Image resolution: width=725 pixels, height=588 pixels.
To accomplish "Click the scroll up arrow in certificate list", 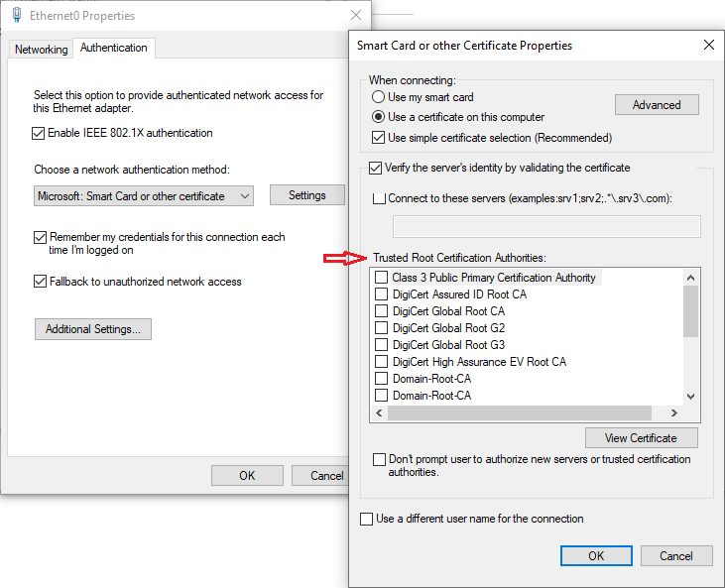I will pyautogui.click(x=691, y=278).
